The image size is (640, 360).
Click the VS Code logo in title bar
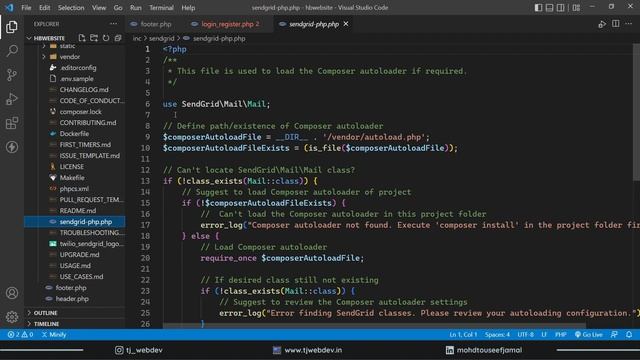tap(9, 8)
